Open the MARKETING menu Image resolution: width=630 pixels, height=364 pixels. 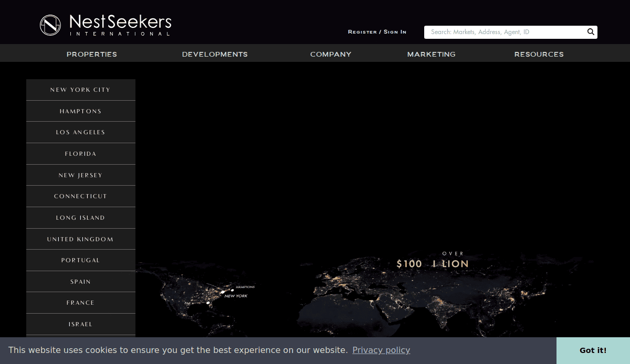click(x=431, y=54)
